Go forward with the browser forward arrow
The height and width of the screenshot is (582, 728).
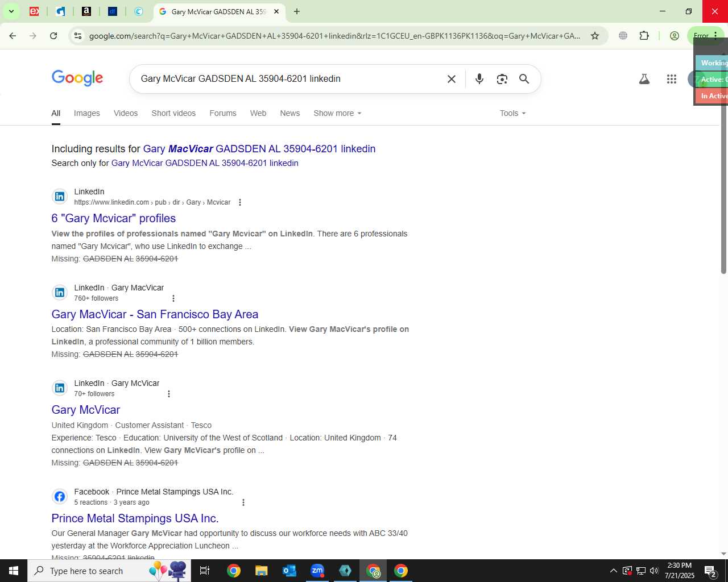[x=33, y=36]
